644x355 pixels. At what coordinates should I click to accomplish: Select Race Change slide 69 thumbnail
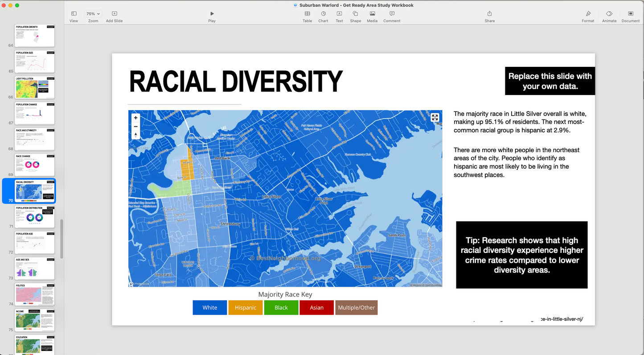pyautogui.click(x=35, y=165)
